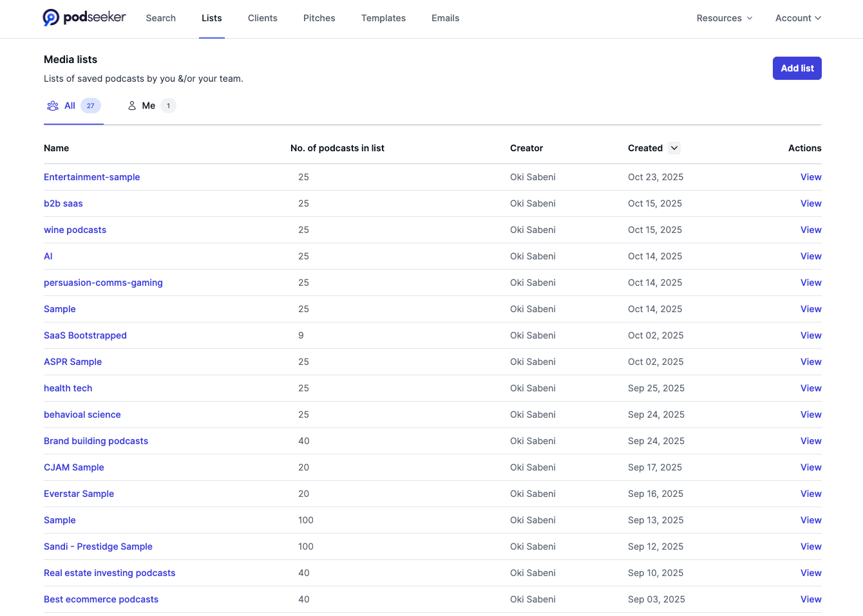The width and height of the screenshot is (863, 616).
Task: View the Entertainment-sample list
Action: click(x=91, y=177)
